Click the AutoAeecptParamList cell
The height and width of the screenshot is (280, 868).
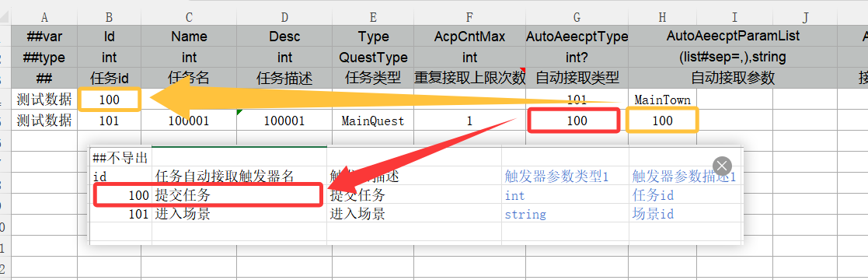coord(733,37)
